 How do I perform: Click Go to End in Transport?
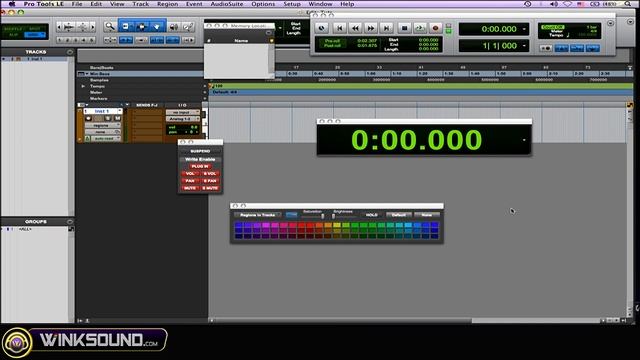[386, 28]
